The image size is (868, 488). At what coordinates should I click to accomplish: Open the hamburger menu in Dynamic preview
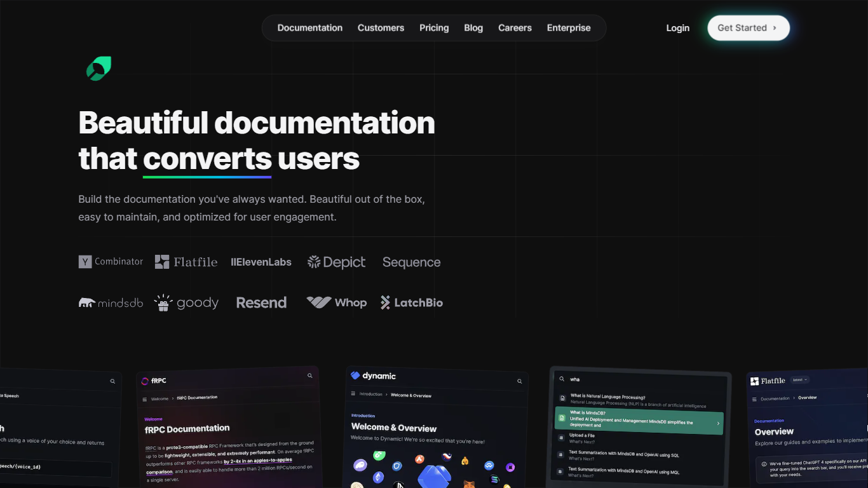click(353, 394)
